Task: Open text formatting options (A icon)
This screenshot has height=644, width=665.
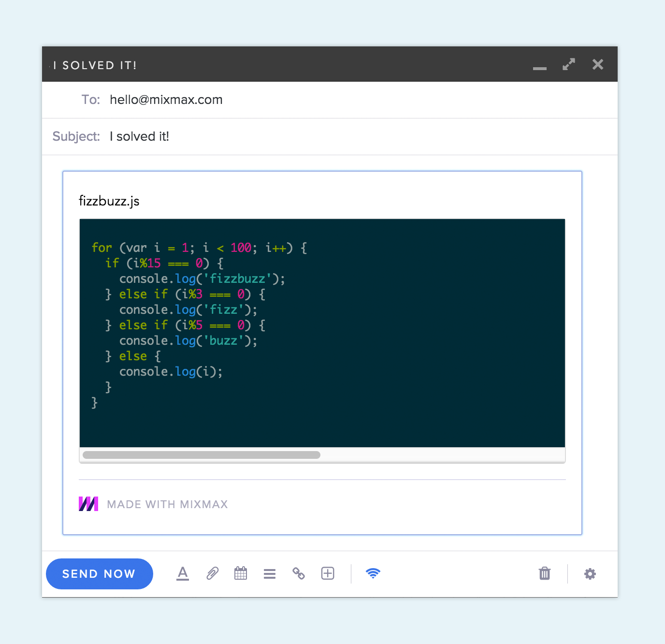Action: 183,573
